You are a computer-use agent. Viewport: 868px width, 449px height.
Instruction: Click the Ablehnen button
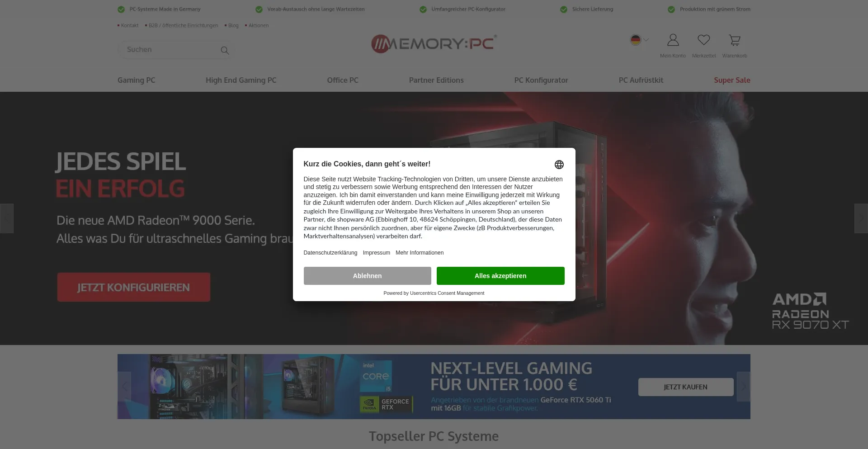pyautogui.click(x=367, y=276)
